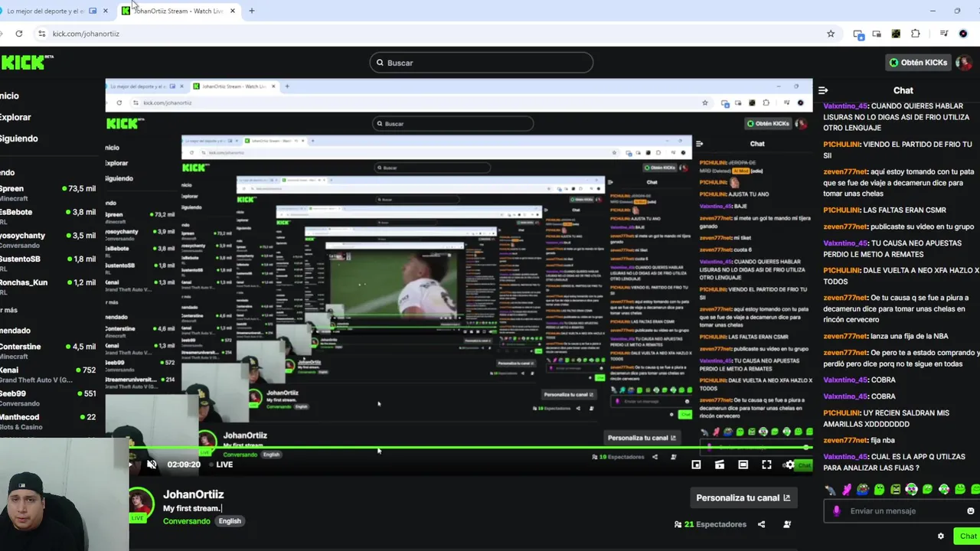Click the picture-in-picture extension icon
The image size is (980, 551).
point(877,34)
